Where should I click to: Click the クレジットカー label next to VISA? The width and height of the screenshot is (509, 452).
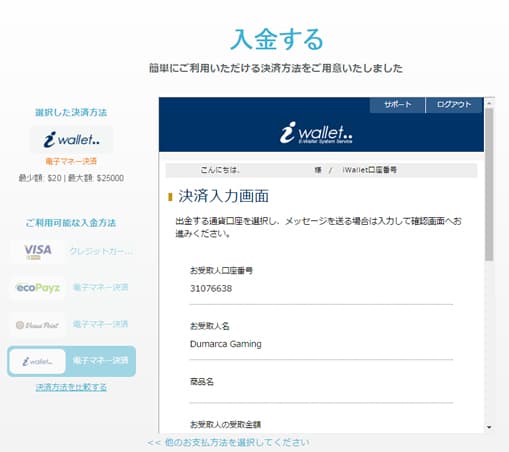pyautogui.click(x=101, y=251)
